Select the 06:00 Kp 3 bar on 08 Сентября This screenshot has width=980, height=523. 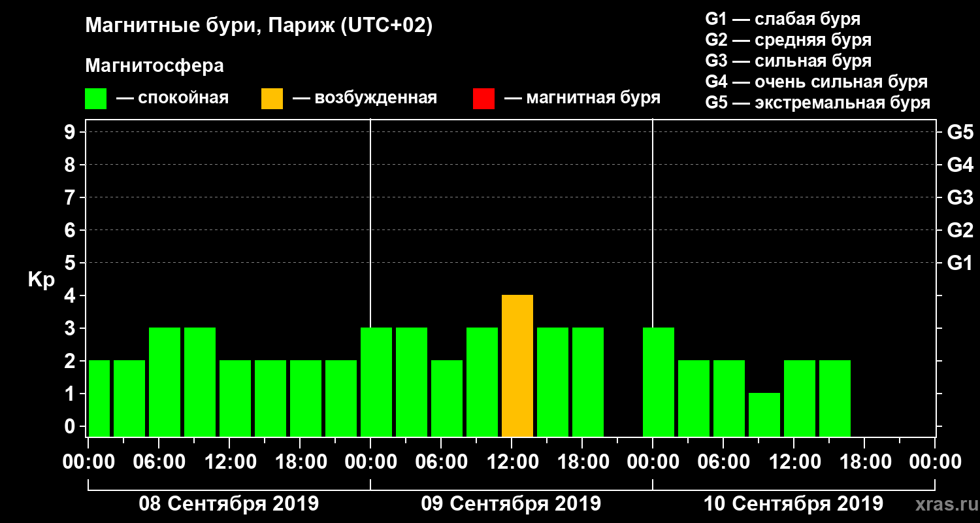pos(165,382)
